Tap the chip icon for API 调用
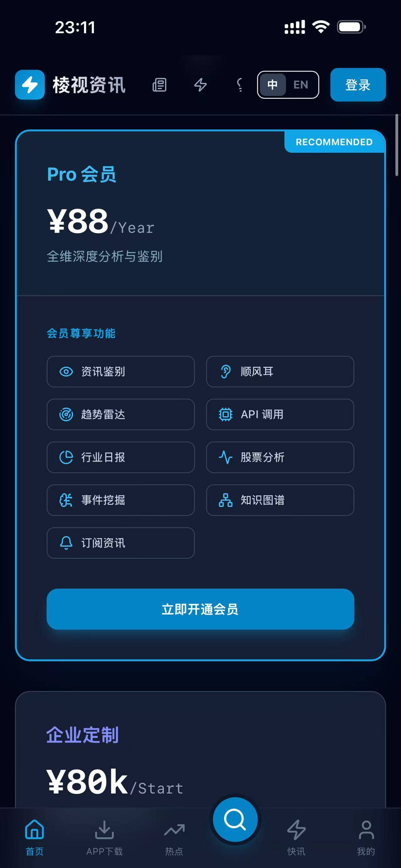The width and height of the screenshot is (401, 868). click(x=226, y=415)
